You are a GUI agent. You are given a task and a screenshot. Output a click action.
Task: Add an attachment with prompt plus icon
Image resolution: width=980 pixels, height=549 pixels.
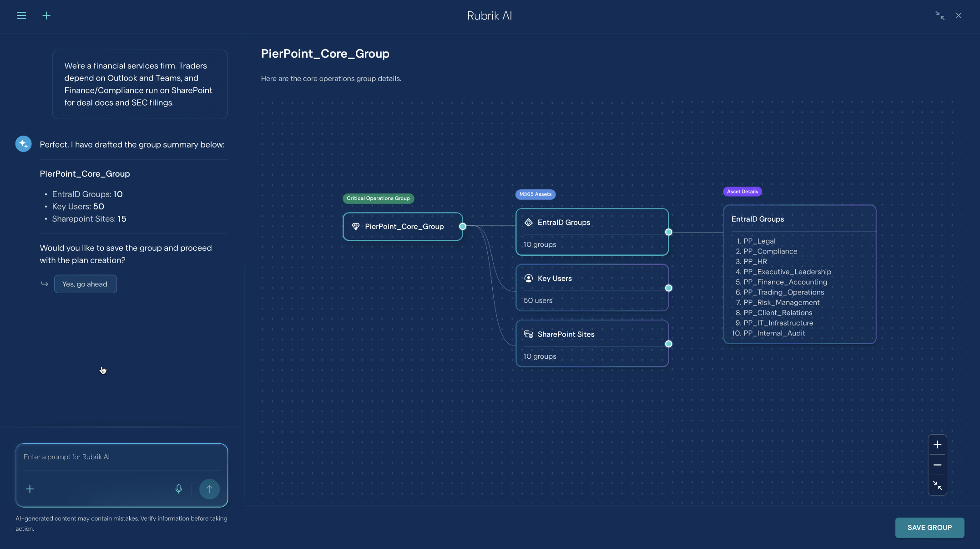[30, 489]
